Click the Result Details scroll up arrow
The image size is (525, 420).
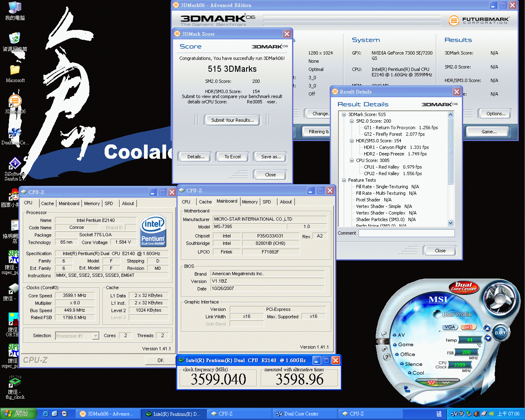click(451, 115)
